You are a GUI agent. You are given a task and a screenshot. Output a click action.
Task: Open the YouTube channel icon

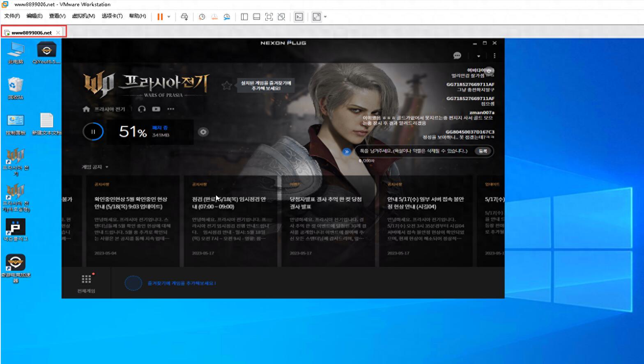156,109
